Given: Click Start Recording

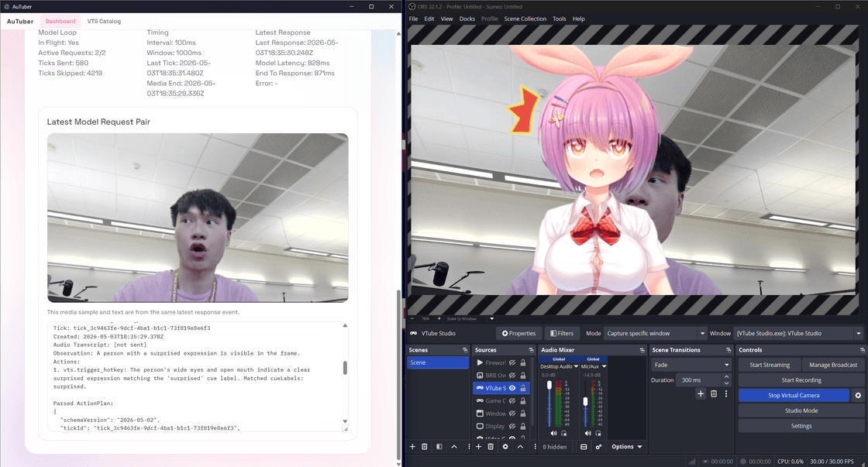Looking at the screenshot, I should coord(801,380).
